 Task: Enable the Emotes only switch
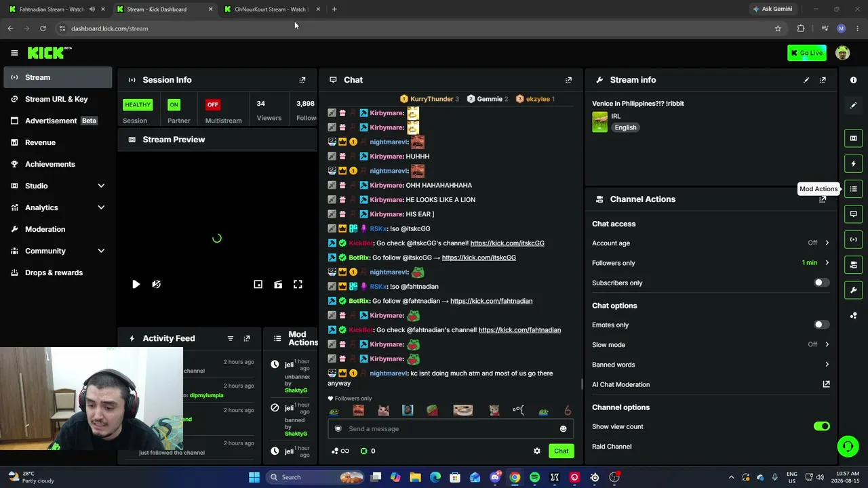(x=821, y=325)
